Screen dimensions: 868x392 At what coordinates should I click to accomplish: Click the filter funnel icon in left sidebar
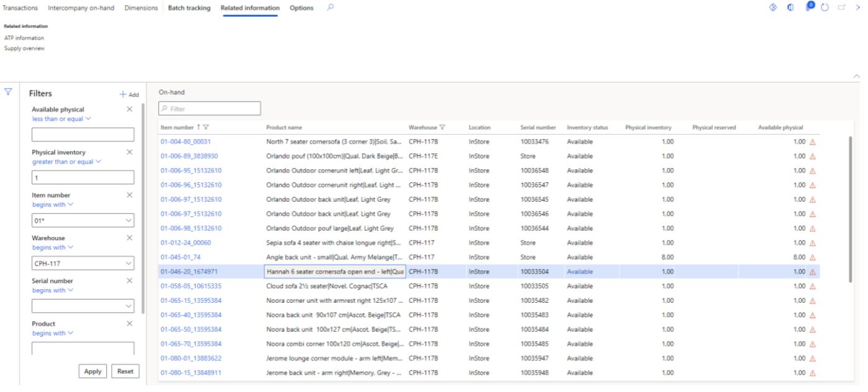tap(8, 91)
